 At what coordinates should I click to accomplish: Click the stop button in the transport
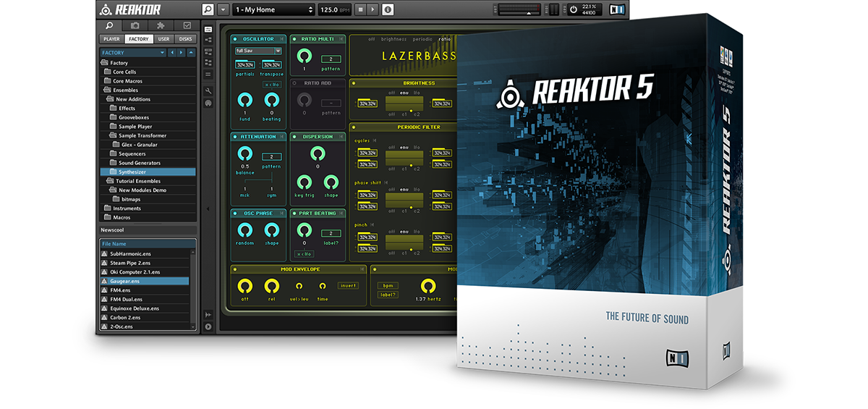coord(359,9)
